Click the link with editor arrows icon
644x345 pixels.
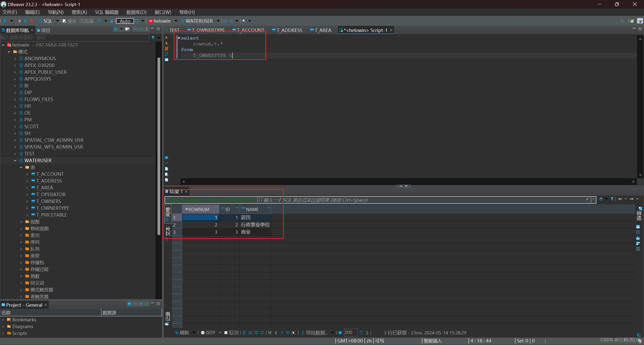(141, 29)
